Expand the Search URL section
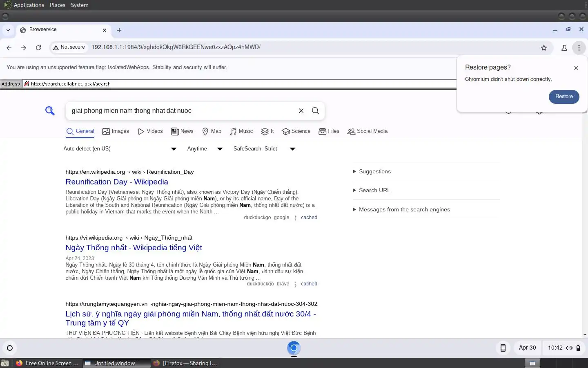The width and height of the screenshot is (588, 368). (x=426, y=191)
